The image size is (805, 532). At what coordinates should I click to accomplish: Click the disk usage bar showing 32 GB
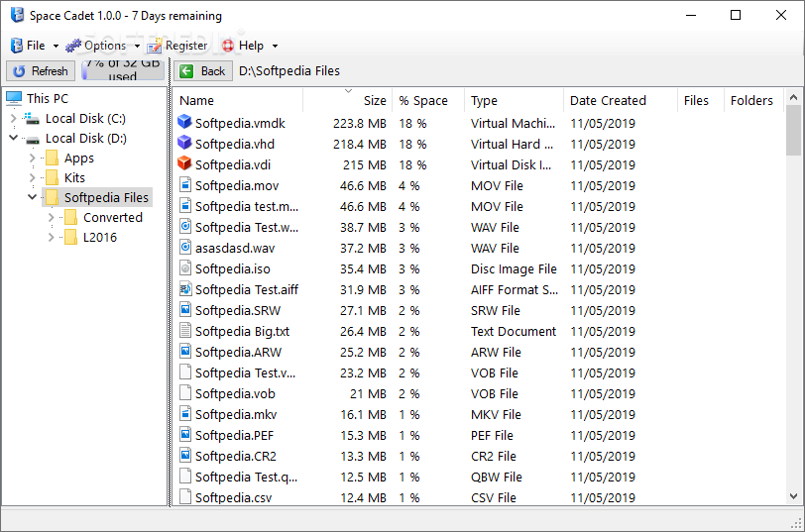123,70
